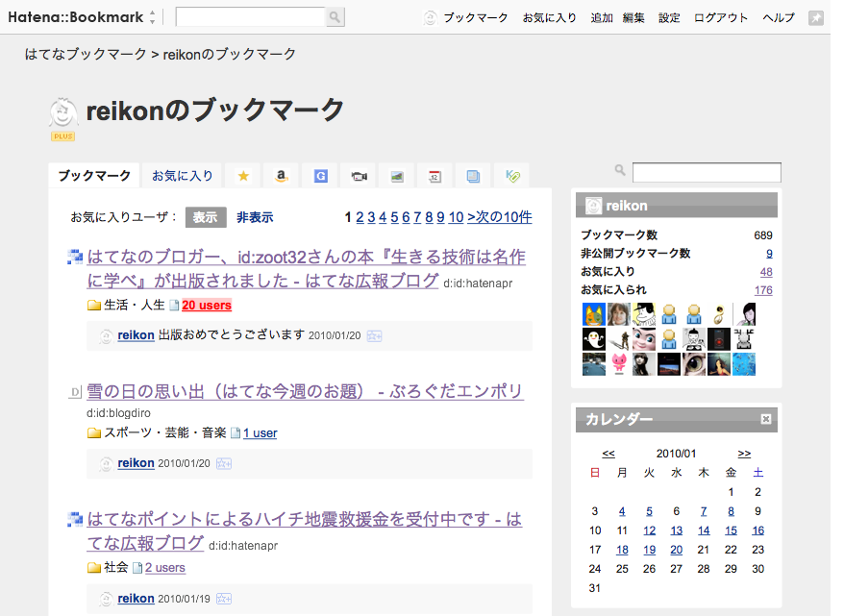Click the eye close-up follower avatar thumbnail
The width and height of the screenshot is (844, 616).
click(x=694, y=364)
